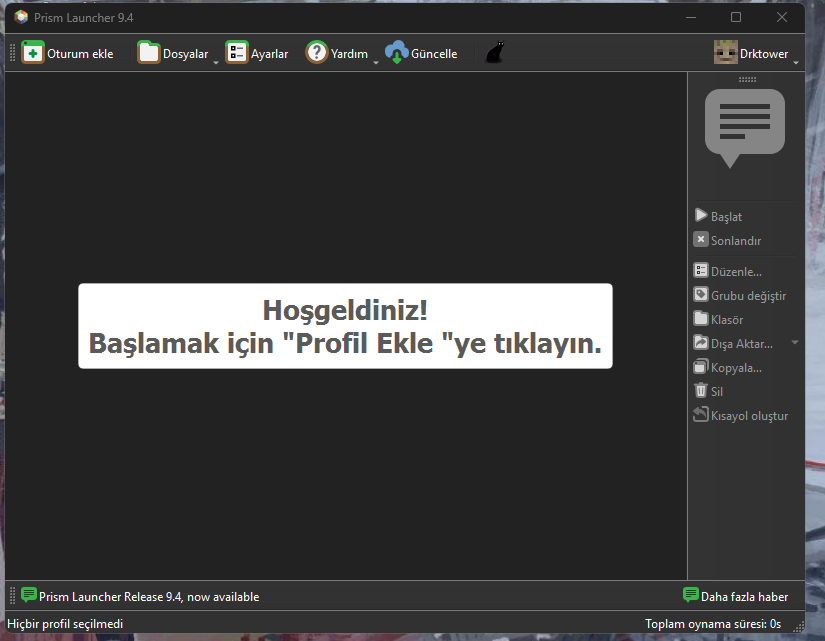Click the green Oturum ekle plus icon
Screen dimensions: 825x641
pyautogui.click(x=33, y=53)
